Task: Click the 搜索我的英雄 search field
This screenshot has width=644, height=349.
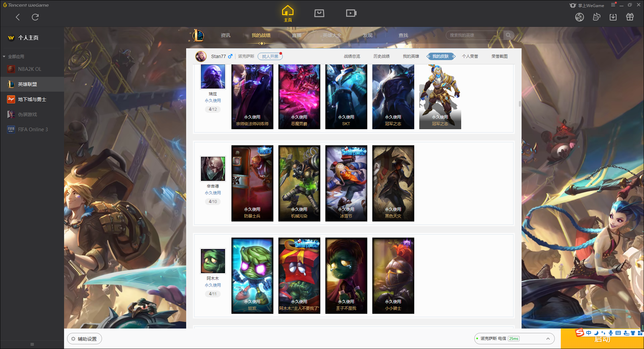Action: tap(475, 35)
